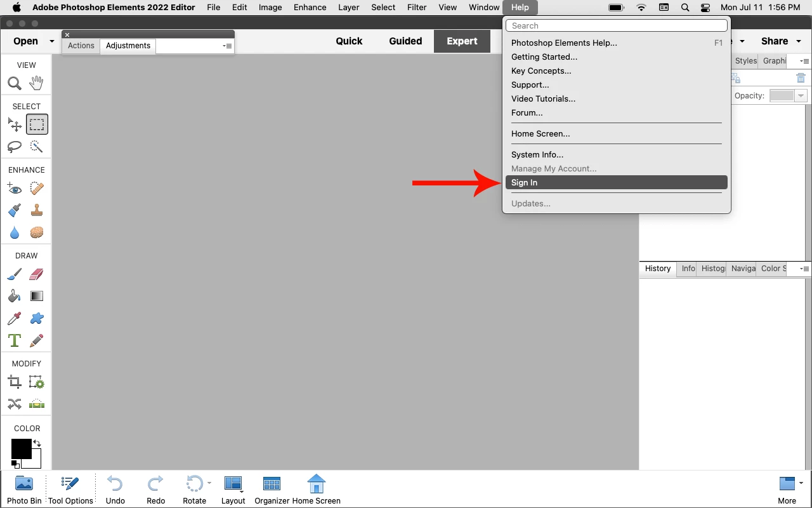
Task: Switch to the Adjustments tab
Action: coord(128,46)
